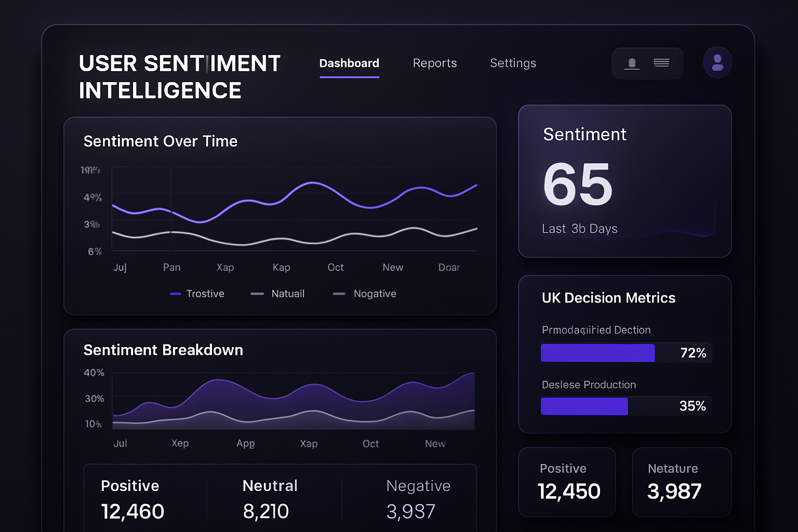The image size is (798, 532).
Task: Click the notification person icon in top bar
Action: click(632, 63)
